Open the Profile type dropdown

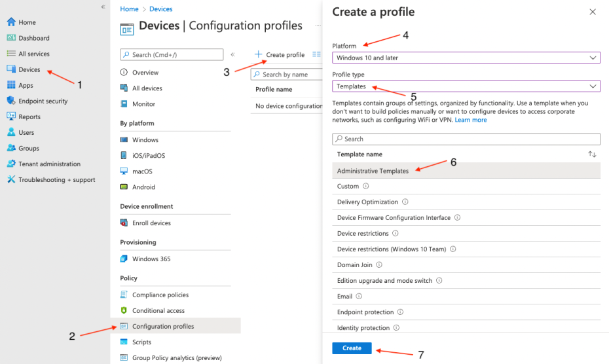tap(466, 86)
